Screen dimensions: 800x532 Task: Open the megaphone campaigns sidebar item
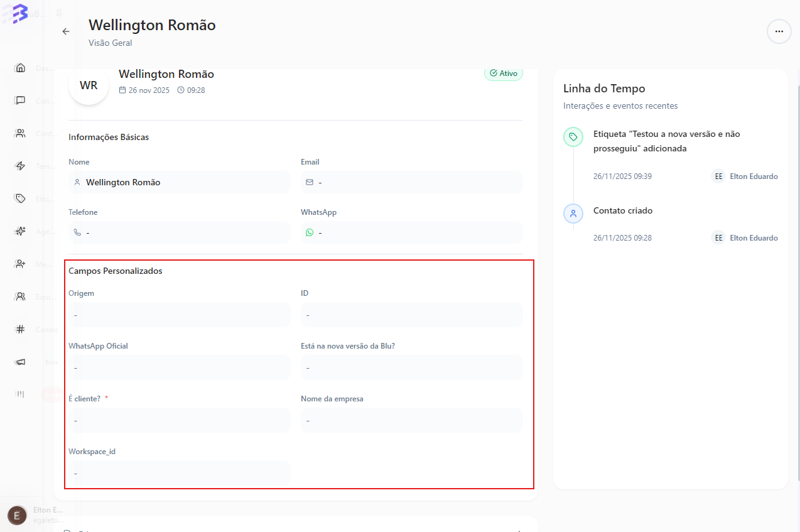point(21,362)
